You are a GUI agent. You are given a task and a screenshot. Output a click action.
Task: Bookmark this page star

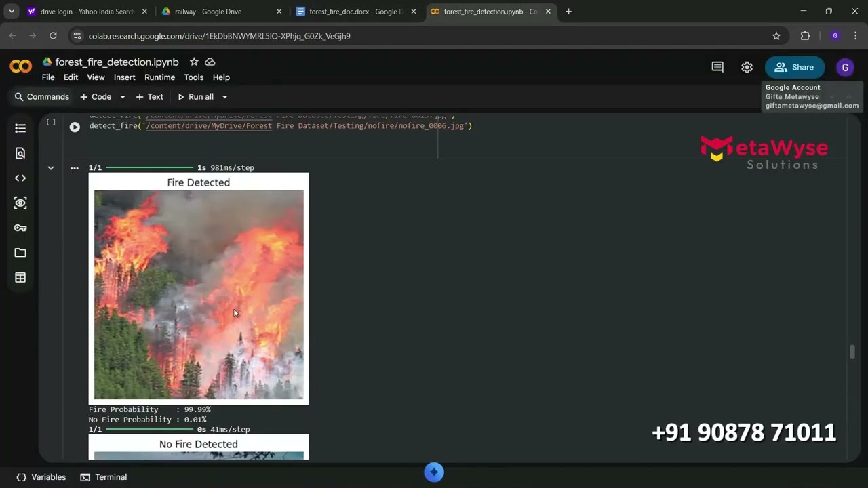click(776, 36)
